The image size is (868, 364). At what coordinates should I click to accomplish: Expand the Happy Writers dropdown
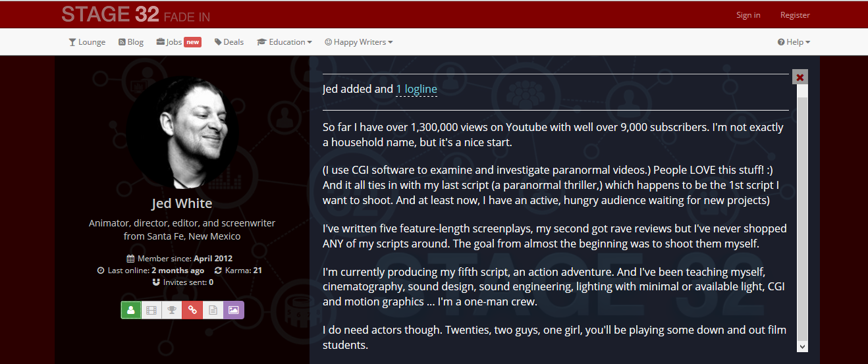[x=359, y=42]
